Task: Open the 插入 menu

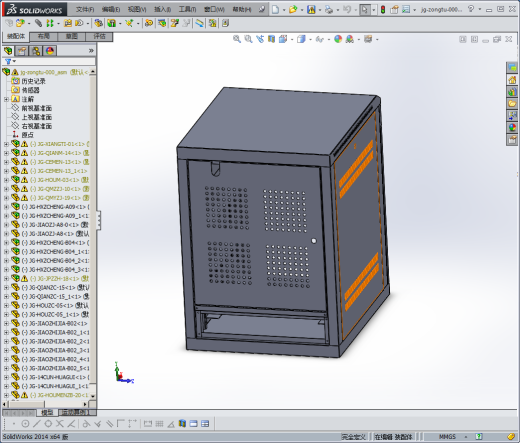Action: (x=162, y=9)
